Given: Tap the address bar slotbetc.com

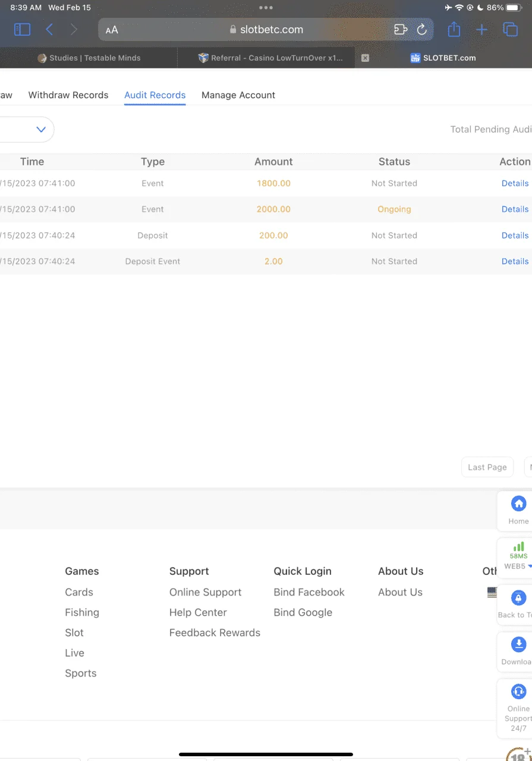Looking at the screenshot, I should pyautogui.click(x=266, y=29).
